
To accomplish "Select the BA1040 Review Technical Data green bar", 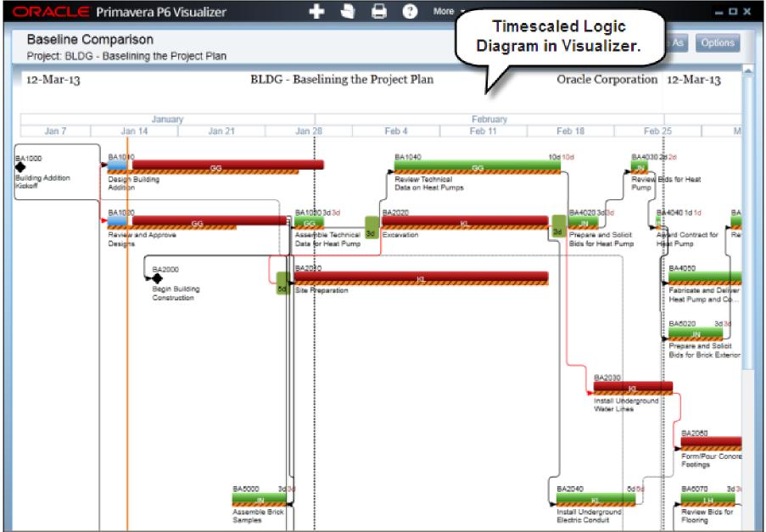I will pyautogui.click(x=478, y=166).
